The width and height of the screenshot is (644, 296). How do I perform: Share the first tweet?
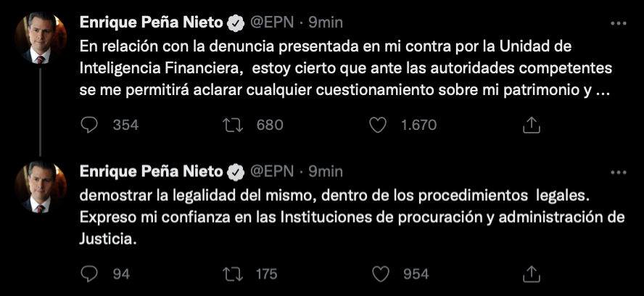point(532,125)
